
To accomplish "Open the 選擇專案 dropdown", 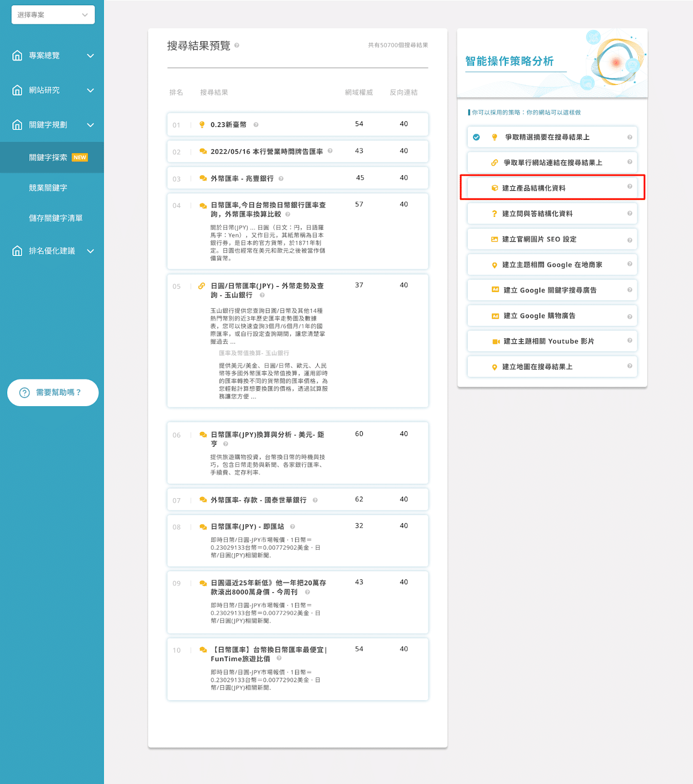I will (x=53, y=15).
